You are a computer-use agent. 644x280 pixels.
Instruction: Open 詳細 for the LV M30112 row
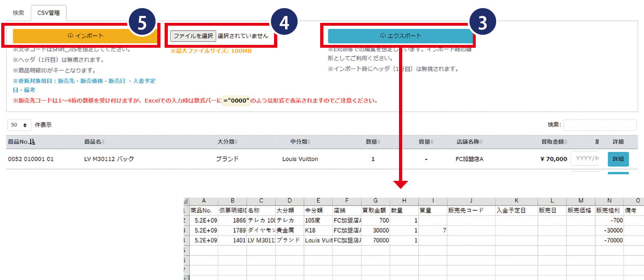coord(618,159)
